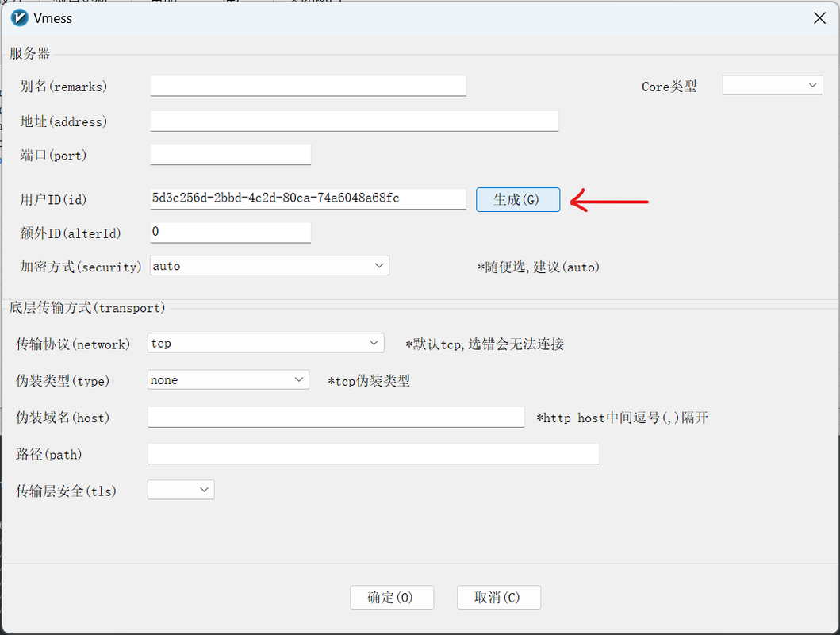Click the 传输协议(network) label

coord(73,344)
